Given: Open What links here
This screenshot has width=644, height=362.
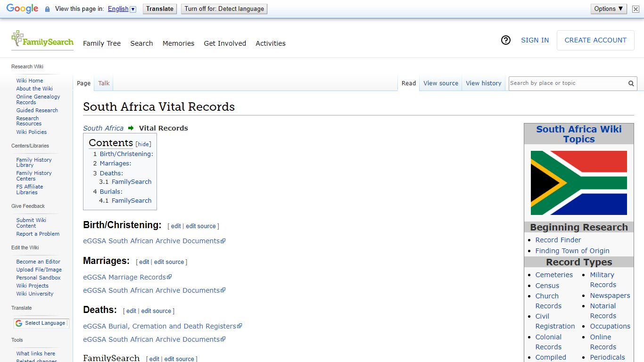Looking at the screenshot, I should coord(36,354).
